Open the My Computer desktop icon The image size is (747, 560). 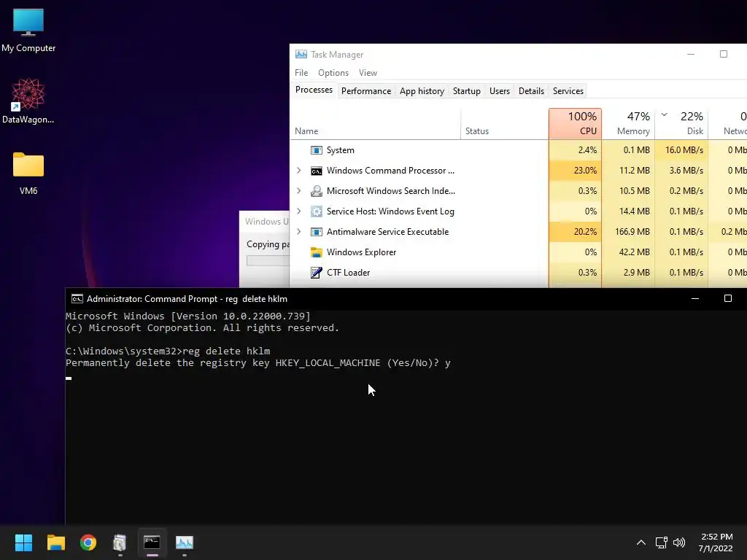28,30
